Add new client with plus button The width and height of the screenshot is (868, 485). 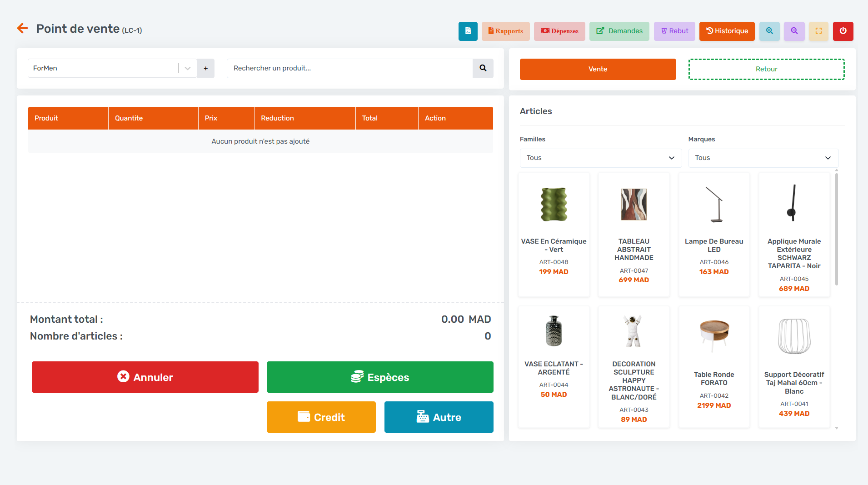pyautogui.click(x=205, y=68)
